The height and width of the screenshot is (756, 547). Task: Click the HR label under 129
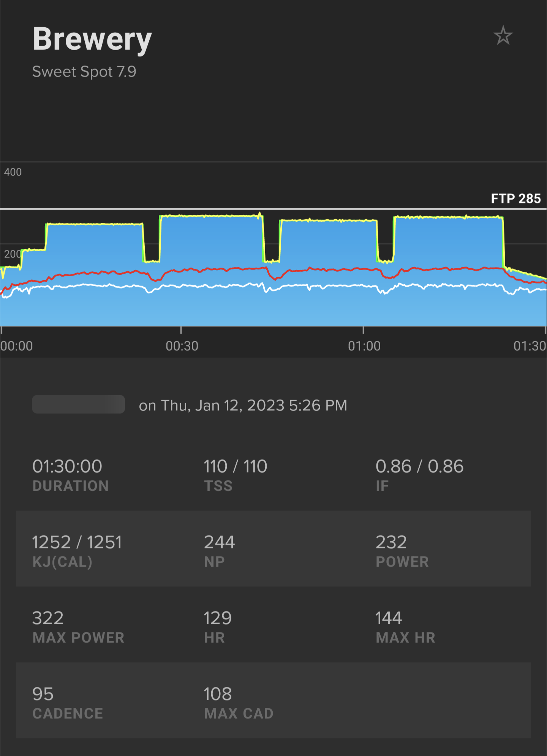coord(214,638)
